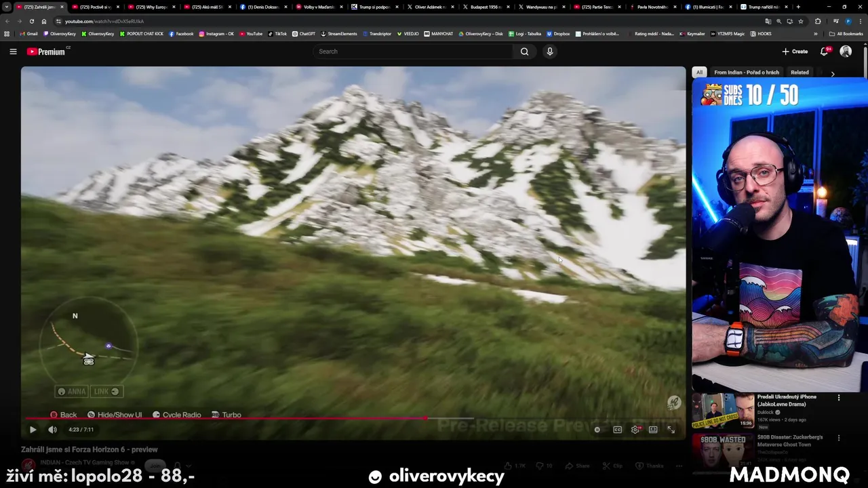Open the apps grid in bookmarks bar

click(7, 33)
